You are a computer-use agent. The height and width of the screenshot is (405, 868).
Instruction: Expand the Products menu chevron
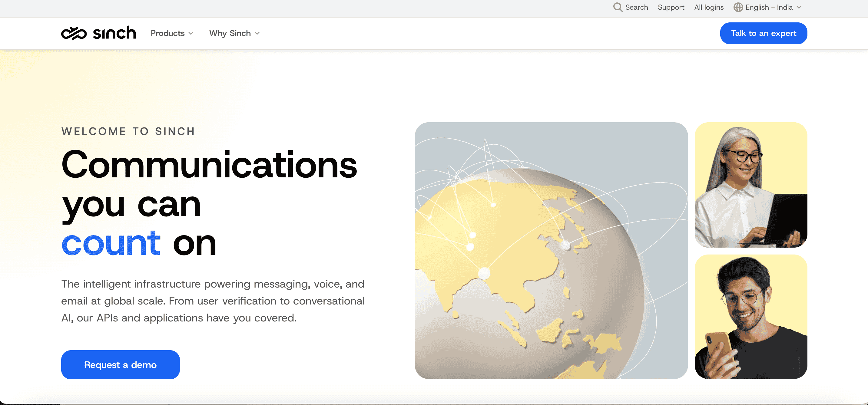pyautogui.click(x=191, y=33)
